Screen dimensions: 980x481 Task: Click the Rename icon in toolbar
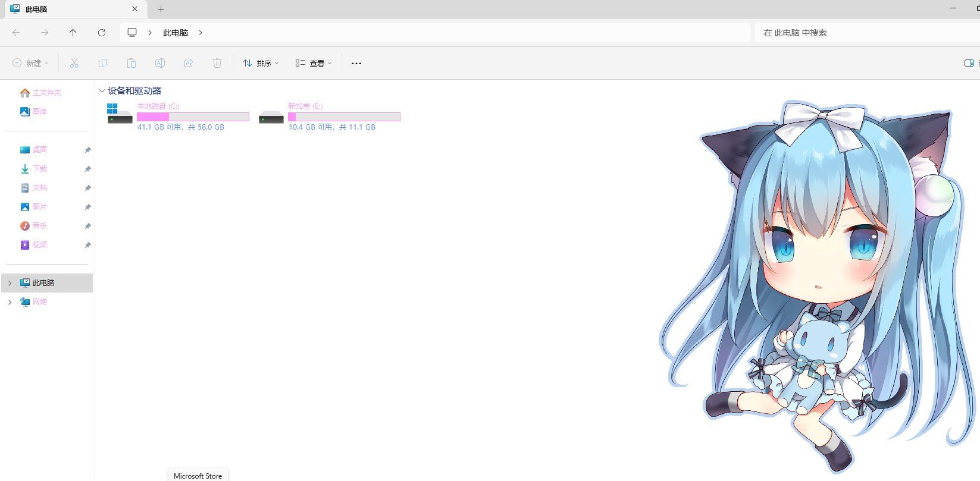pyautogui.click(x=160, y=63)
